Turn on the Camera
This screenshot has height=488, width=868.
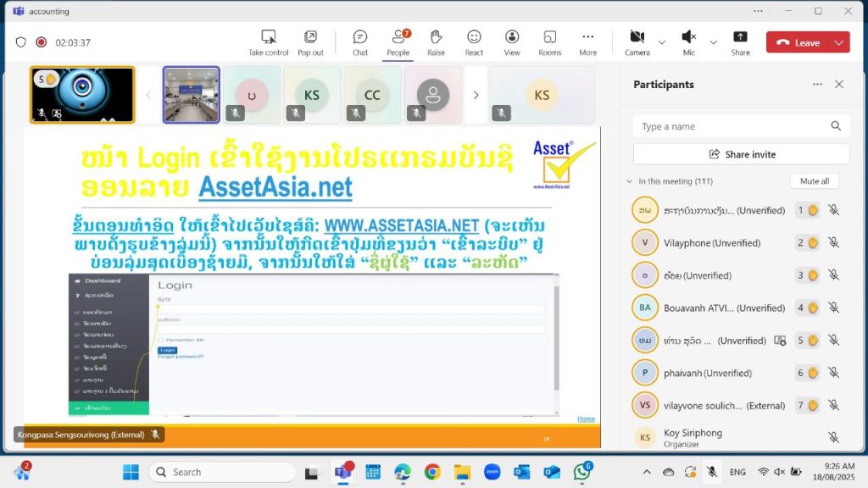[637, 42]
